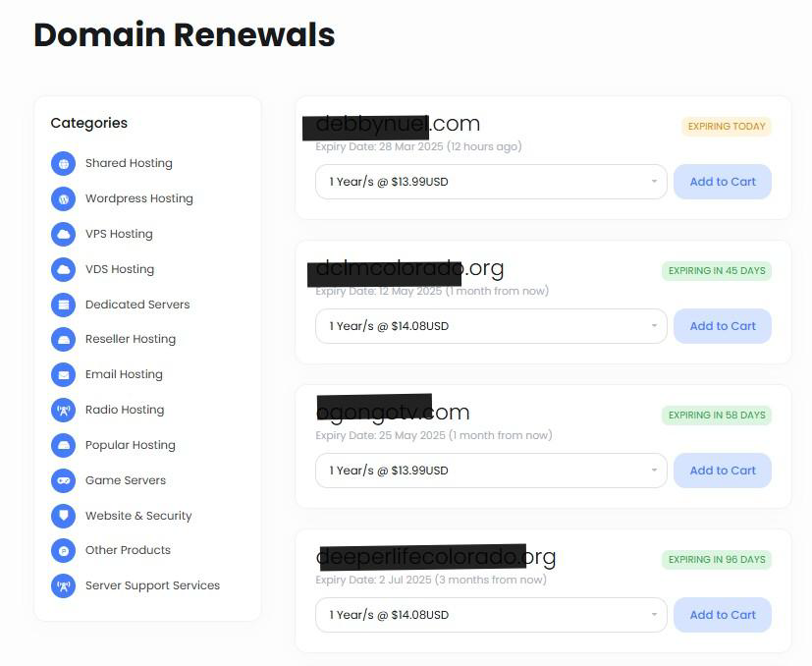Expand renewal period dropdown for domain expiring in 96 days
This screenshot has height=666, width=812.
[490, 615]
